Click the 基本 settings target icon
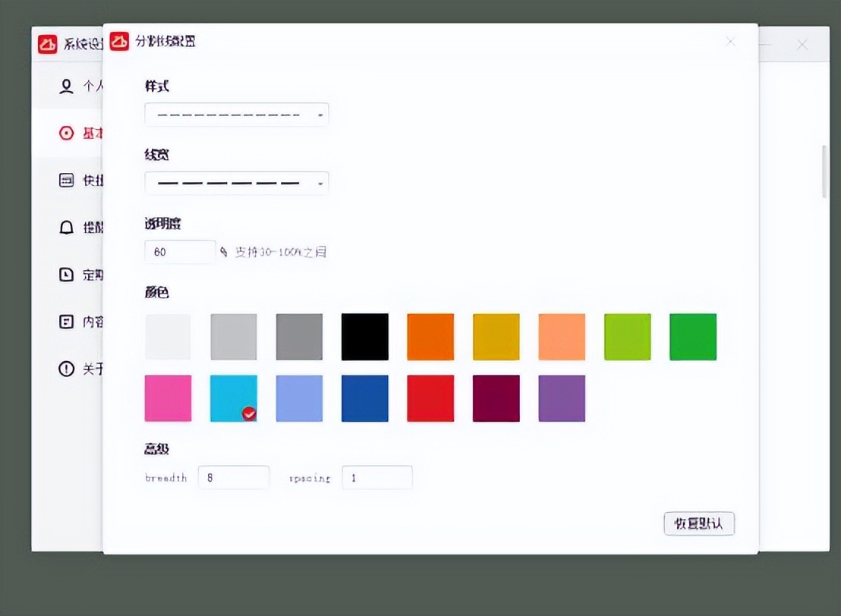Screen dimensions: 841x616 (66, 133)
